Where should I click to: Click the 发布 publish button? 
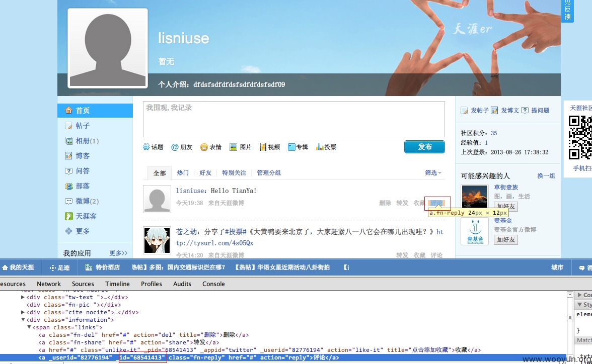tap(424, 147)
